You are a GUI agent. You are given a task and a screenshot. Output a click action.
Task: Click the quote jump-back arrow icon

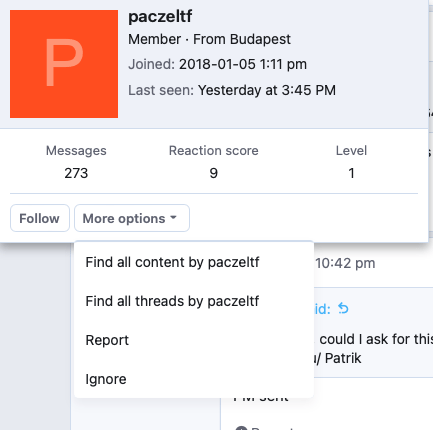click(x=343, y=308)
